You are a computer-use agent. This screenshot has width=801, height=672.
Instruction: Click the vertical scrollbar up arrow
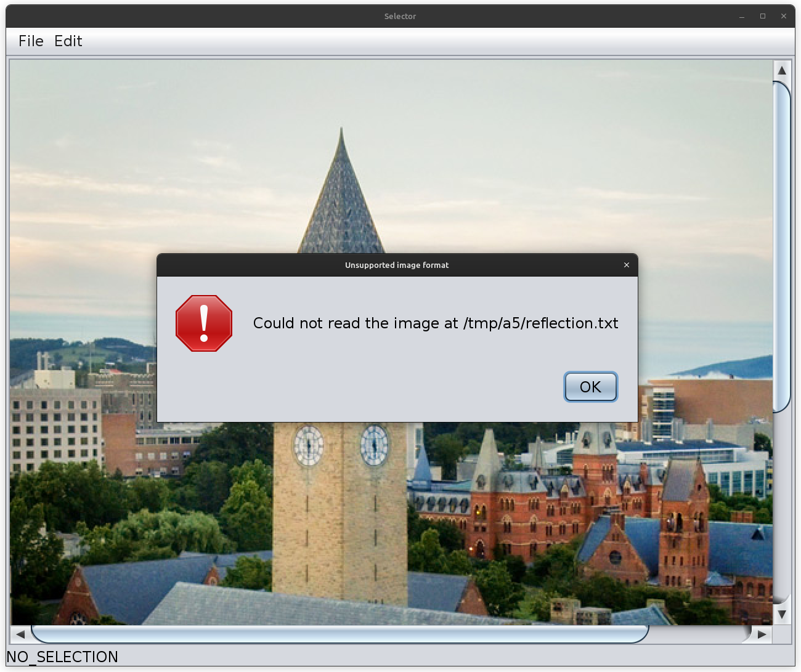tap(782, 70)
